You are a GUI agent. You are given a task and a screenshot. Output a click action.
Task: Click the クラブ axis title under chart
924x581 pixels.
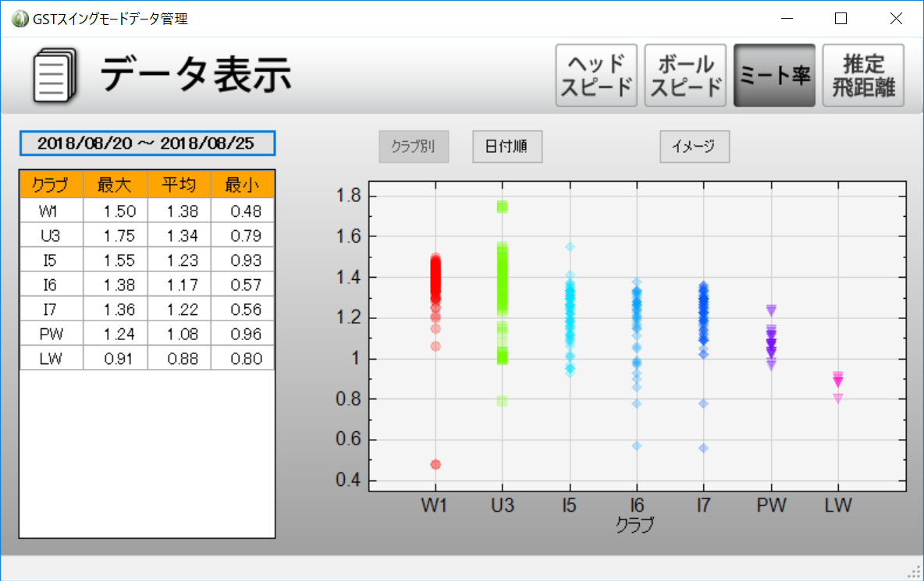coord(634,525)
